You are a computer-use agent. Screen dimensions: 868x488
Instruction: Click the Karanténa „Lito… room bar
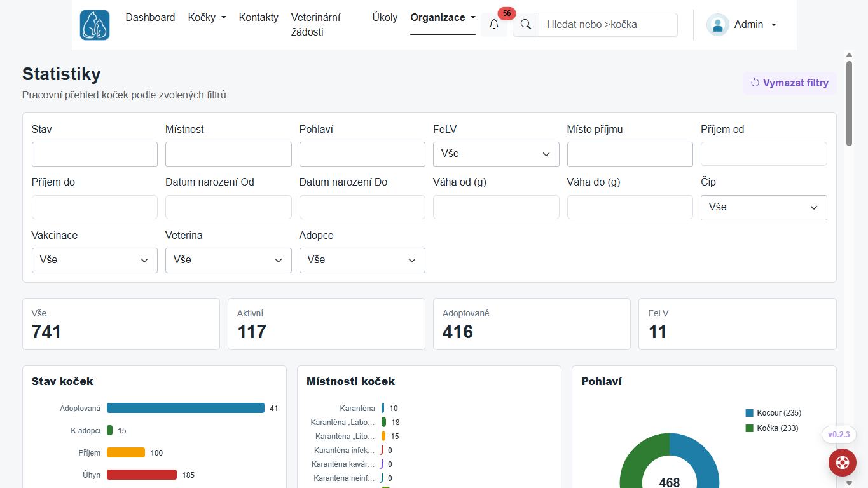[x=383, y=436]
